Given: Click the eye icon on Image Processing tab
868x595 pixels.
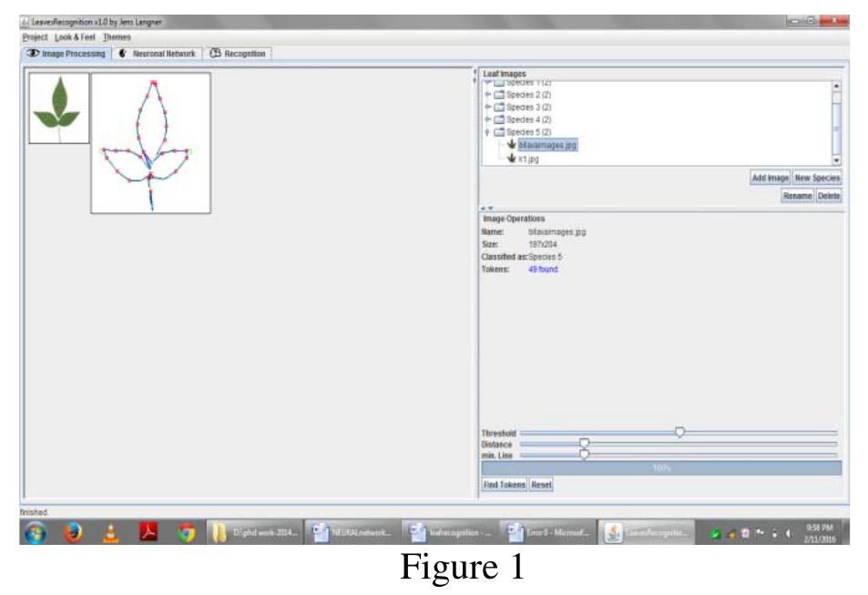Looking at the screenshot, I should pos(33,53).
